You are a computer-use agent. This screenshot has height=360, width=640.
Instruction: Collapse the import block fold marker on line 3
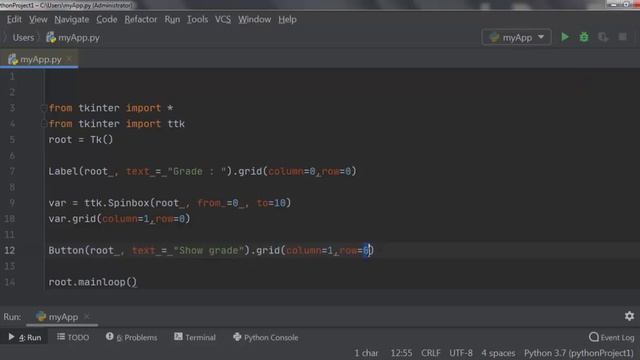[43, 108]
